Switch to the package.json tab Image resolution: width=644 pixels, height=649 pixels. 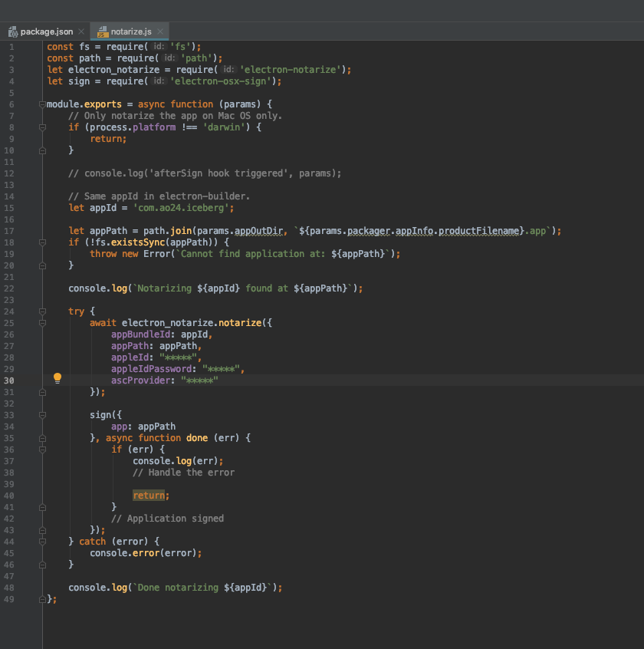47,31
